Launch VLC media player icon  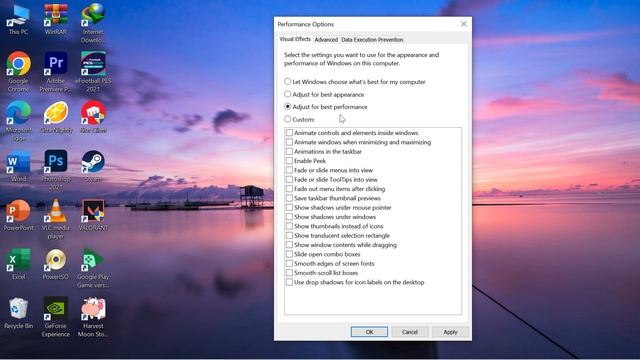click(x=56, y=219)
